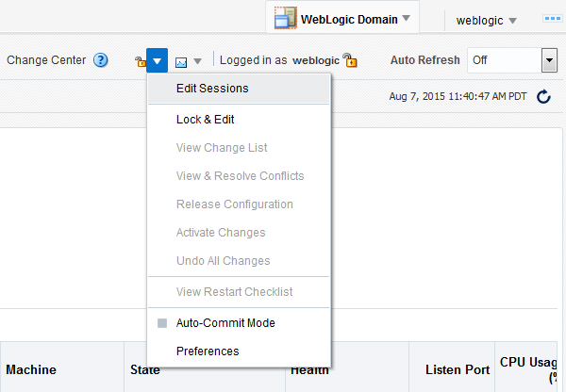Click the picture icon in Change Center toolbar
The width and height of the screenshot is (566, 392).
181,61
